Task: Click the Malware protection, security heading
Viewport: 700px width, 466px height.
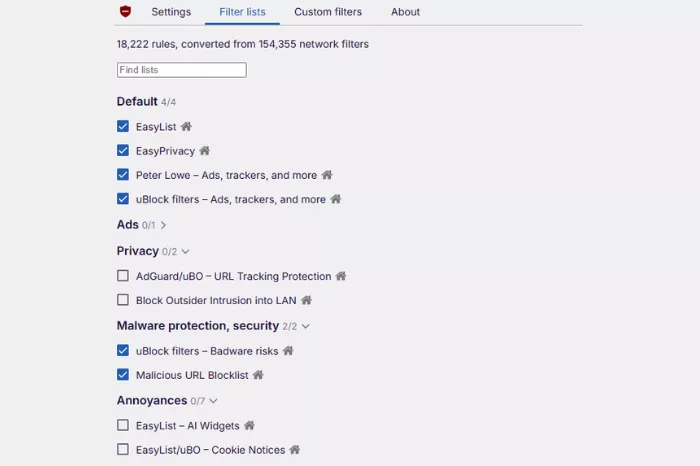Action: click(198, 326)
